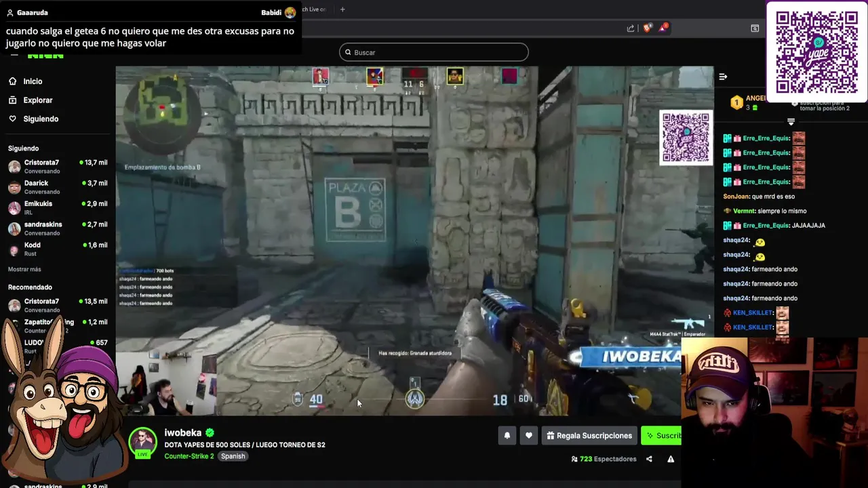Click the Emikukis avatar in sidebar
Image resolution: width=868 pixels, height=488 pixels.
tap(14, 208)
